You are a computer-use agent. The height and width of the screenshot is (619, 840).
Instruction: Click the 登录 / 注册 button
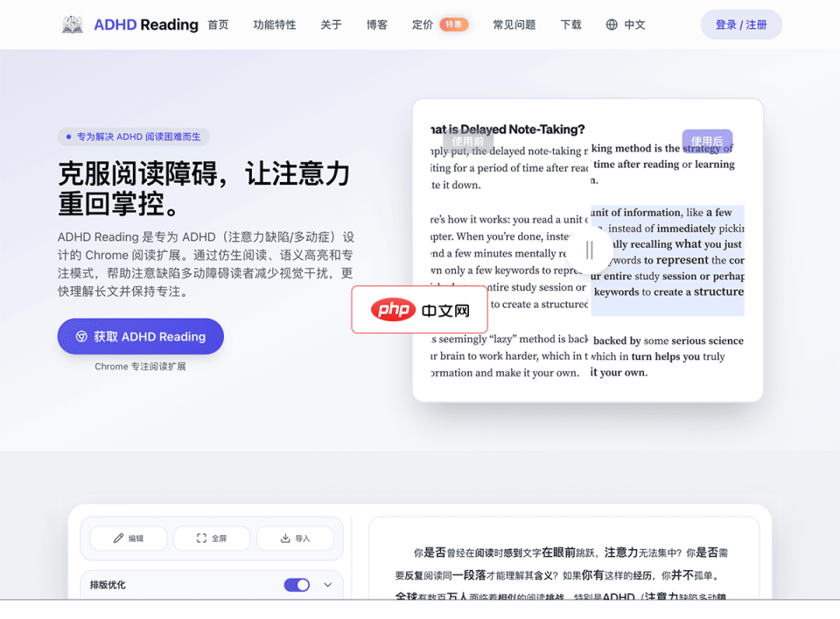pos(741,25)
